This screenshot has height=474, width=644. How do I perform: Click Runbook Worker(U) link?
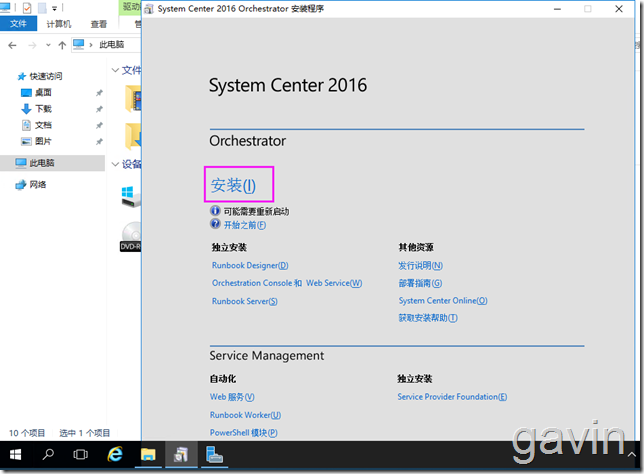point(246,415)
